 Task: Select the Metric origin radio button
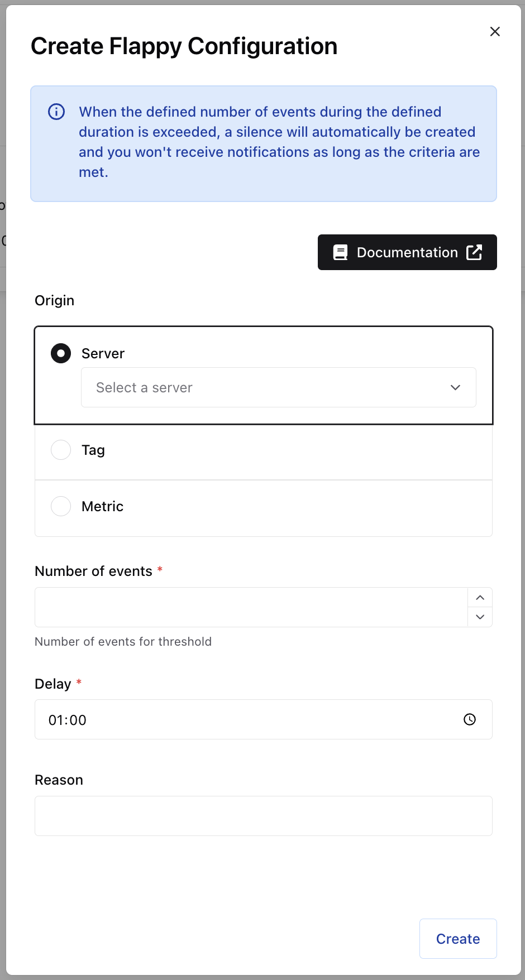(x=61, y=506)
